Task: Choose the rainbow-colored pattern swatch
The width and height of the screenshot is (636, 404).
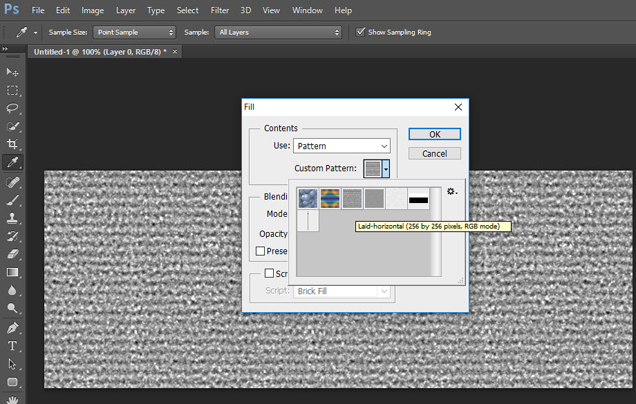Action: 330,198
